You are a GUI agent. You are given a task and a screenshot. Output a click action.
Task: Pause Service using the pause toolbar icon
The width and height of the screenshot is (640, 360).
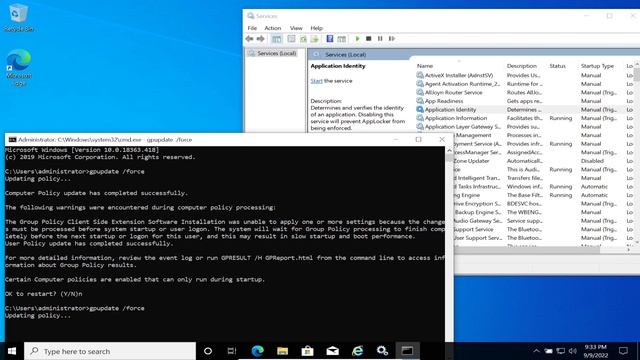tap(380, 39)
